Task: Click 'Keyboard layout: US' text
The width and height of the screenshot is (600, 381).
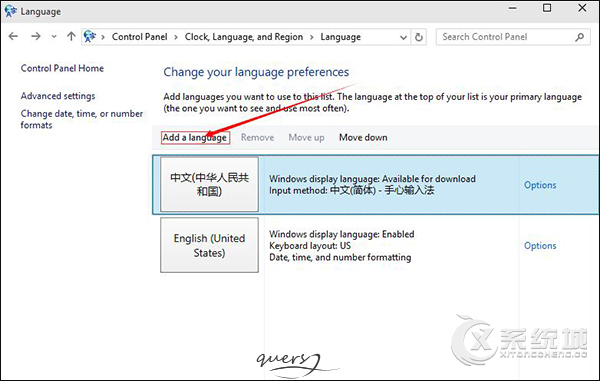Action: tap(310, 246)
